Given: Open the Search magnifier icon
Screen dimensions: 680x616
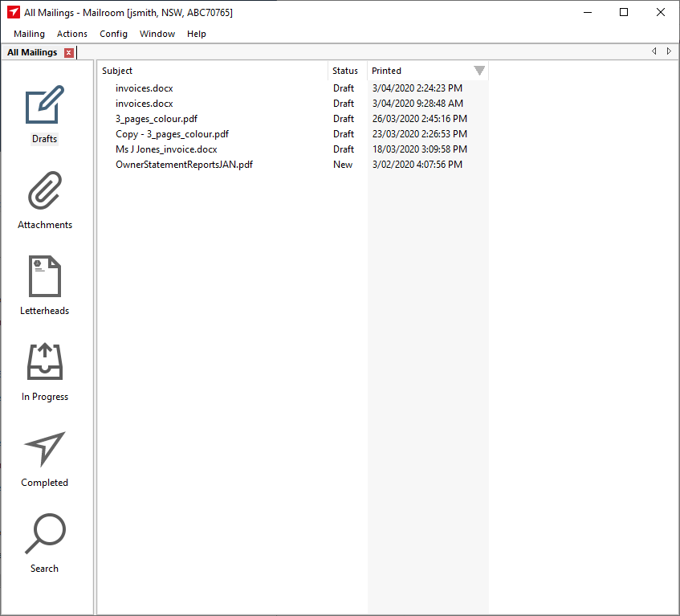Looking at the screenshot, I should click(45, 534).
